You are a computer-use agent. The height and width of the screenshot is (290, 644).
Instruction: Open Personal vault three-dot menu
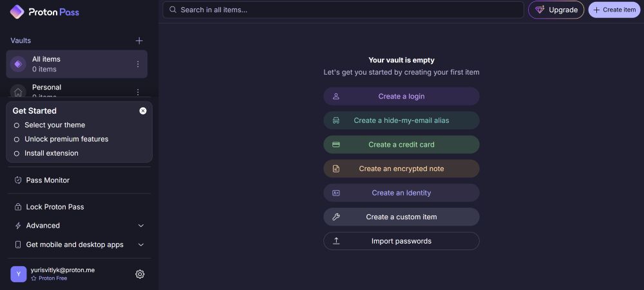[x=138, y=93]
